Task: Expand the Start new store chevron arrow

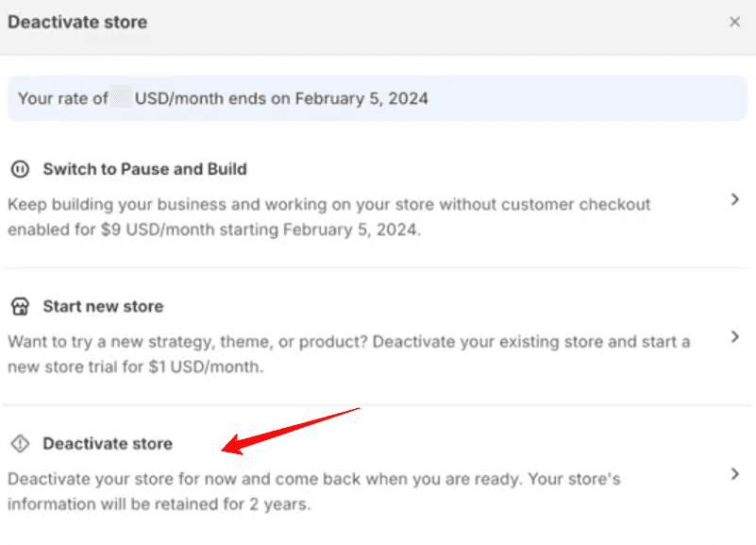Action: pyautogui.click(x=735, y=336)
